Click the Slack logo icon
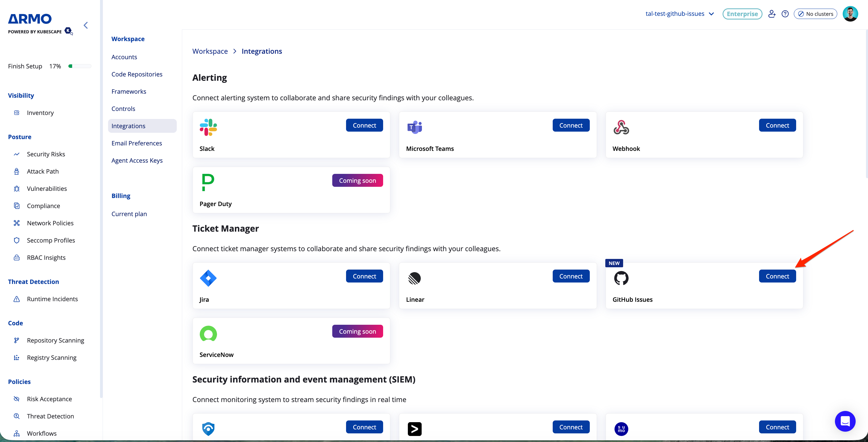The image size is (868, 442). click(x=208, y=127)
